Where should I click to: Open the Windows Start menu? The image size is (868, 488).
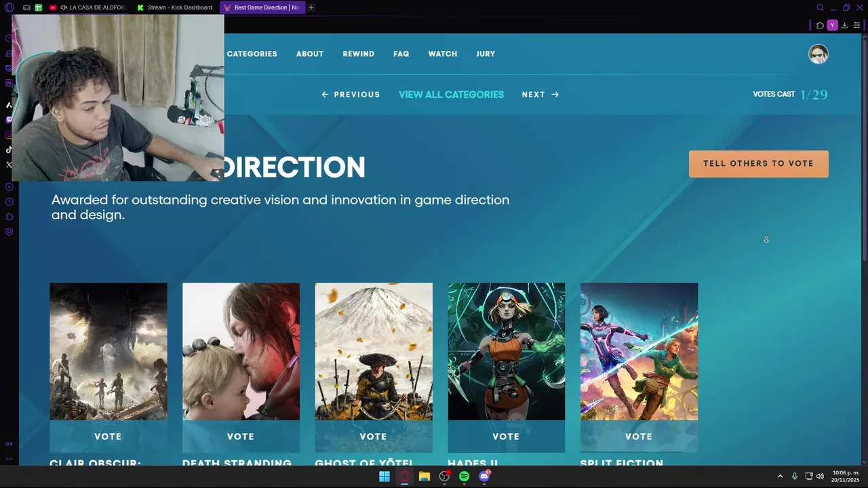[x=384, y=476]
